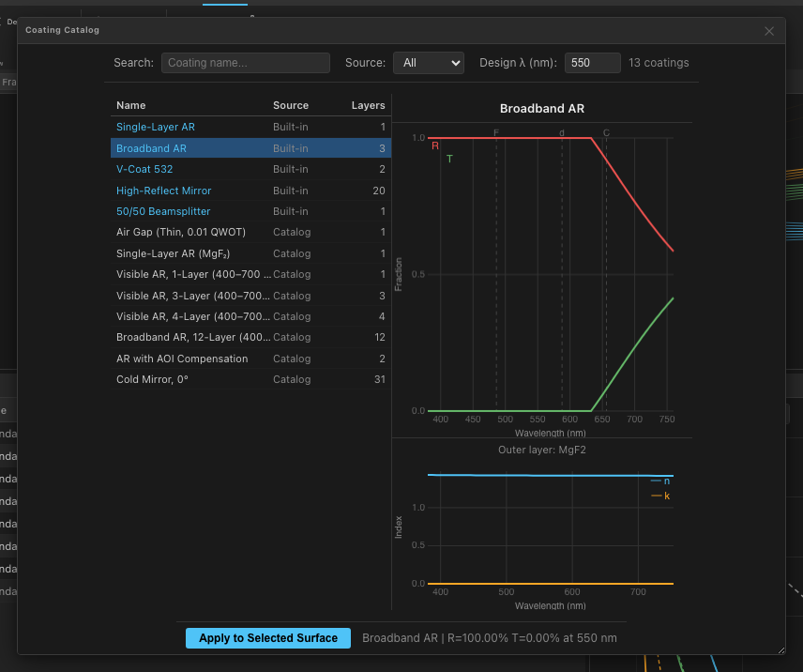Open the Source filter dropdown

point(429,63)
